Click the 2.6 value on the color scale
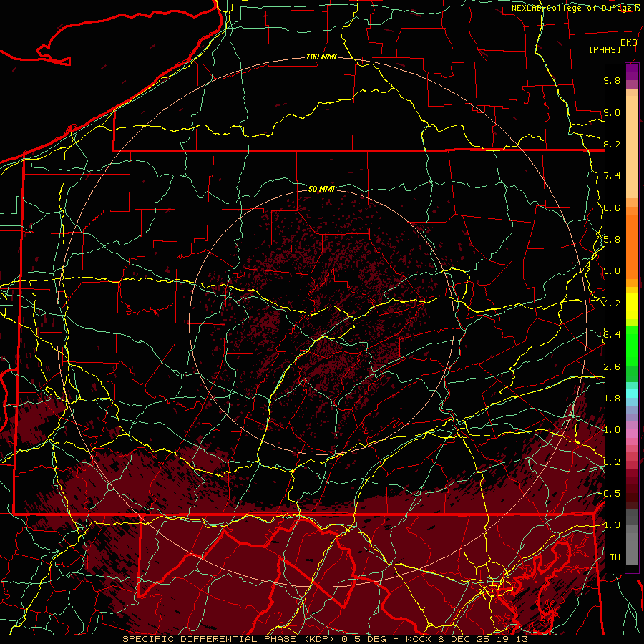This screenshot has width=644, height=644. (612, 367)
